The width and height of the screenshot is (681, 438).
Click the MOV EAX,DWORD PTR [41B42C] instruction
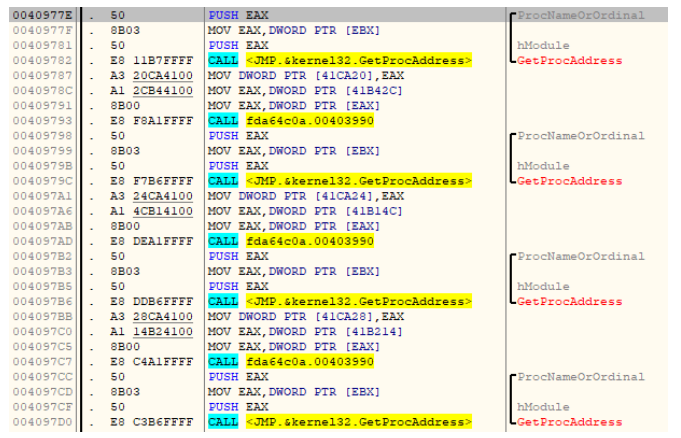click(299, 91)
